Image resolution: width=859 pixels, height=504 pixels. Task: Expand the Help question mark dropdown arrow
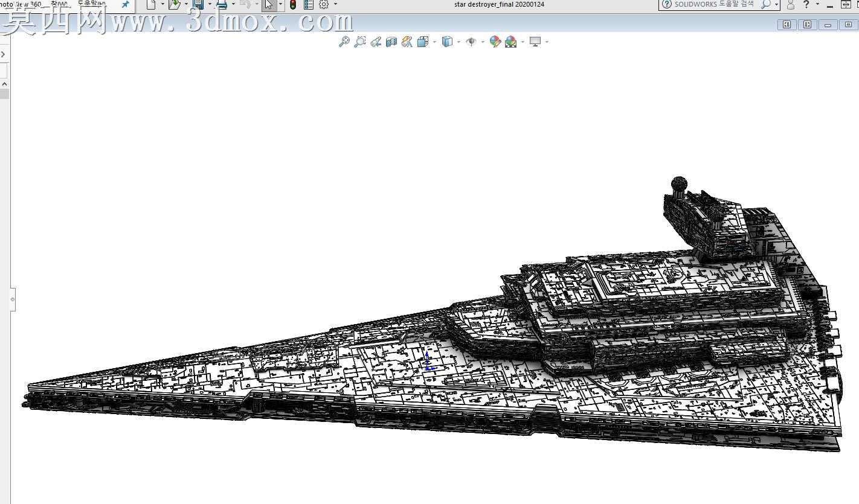(817, 5)
